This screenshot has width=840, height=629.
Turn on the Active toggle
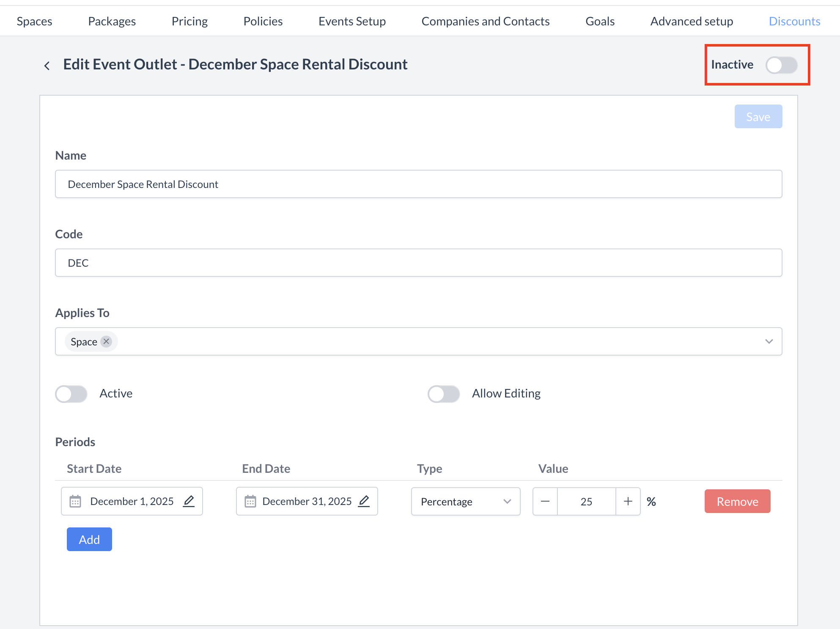tap(71, 394)
